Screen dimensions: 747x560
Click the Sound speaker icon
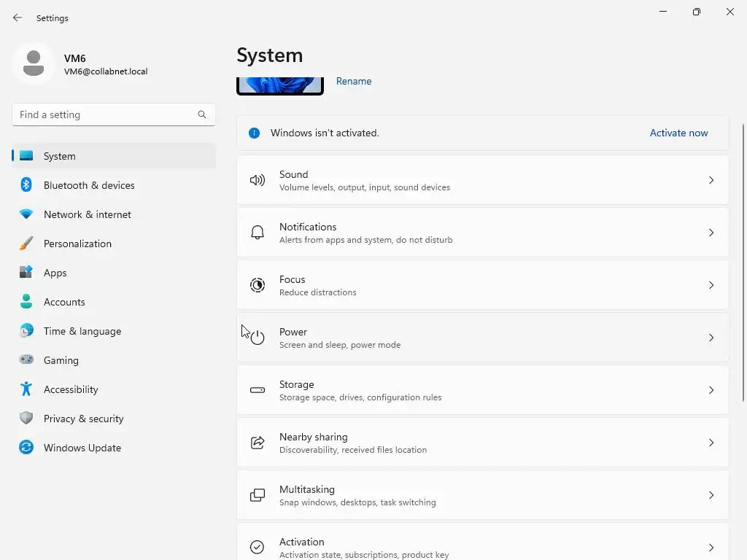tap(258, 180)
